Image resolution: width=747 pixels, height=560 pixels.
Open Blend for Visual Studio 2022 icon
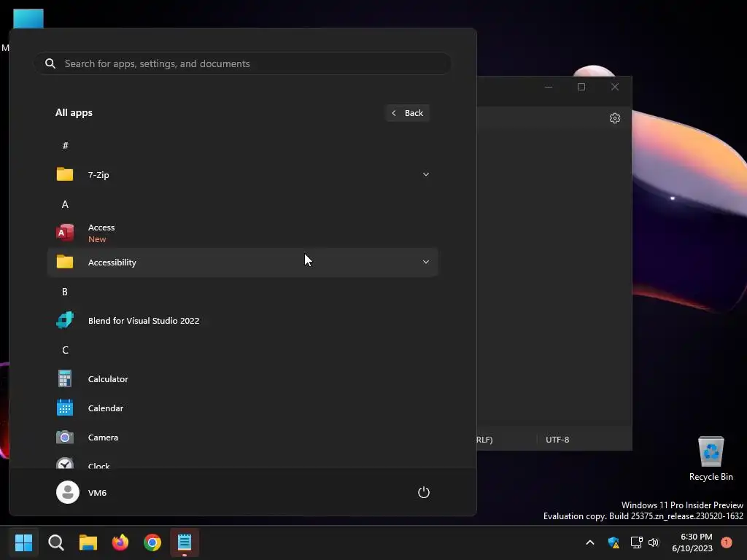pos(65,320)
